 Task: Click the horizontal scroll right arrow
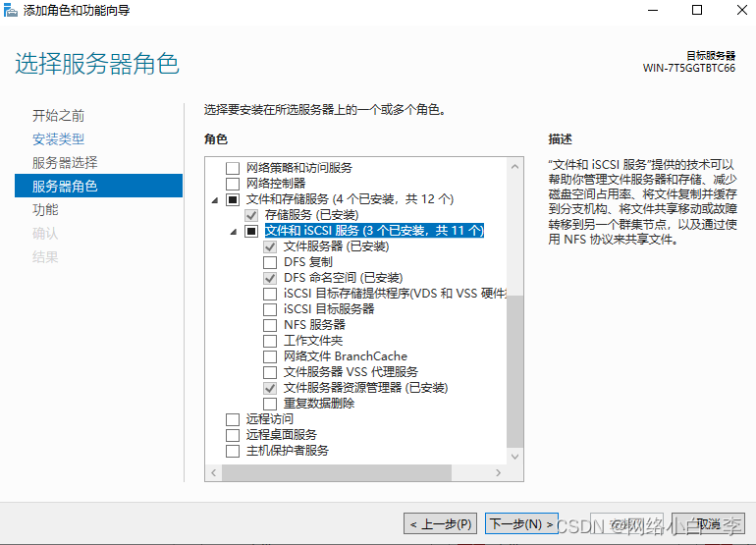pos(499,472)
